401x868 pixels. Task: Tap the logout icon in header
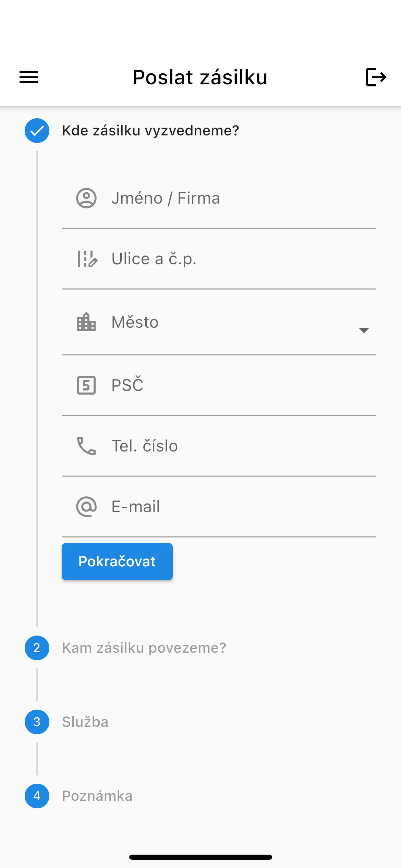point(376,77)
